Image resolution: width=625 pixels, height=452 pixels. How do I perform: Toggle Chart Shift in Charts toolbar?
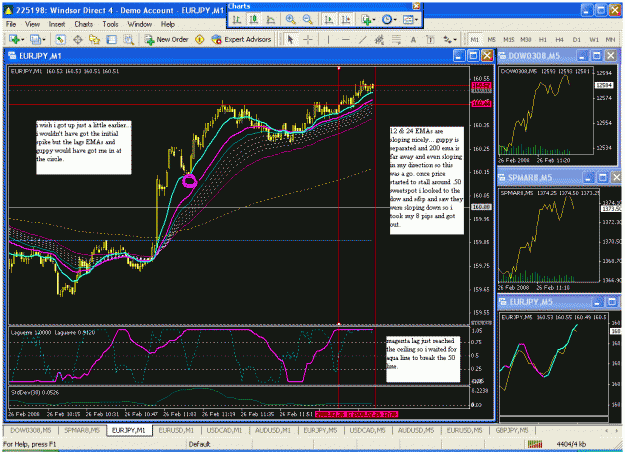click(x=346, y=19)
